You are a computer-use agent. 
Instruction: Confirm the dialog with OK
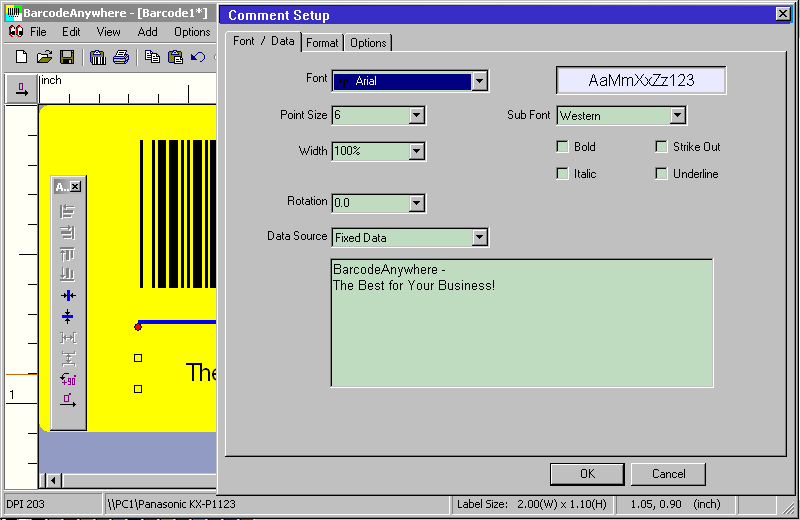coord(587,474)
